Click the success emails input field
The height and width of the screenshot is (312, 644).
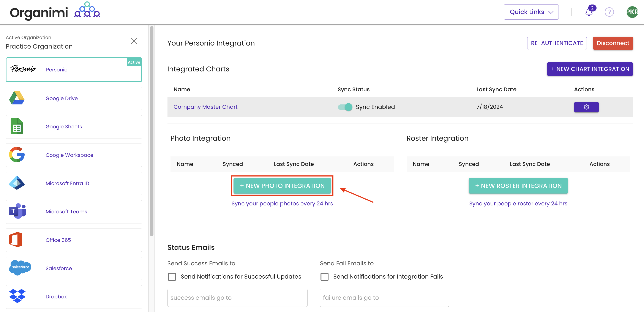pyautogui.click(x=237, y=298)
